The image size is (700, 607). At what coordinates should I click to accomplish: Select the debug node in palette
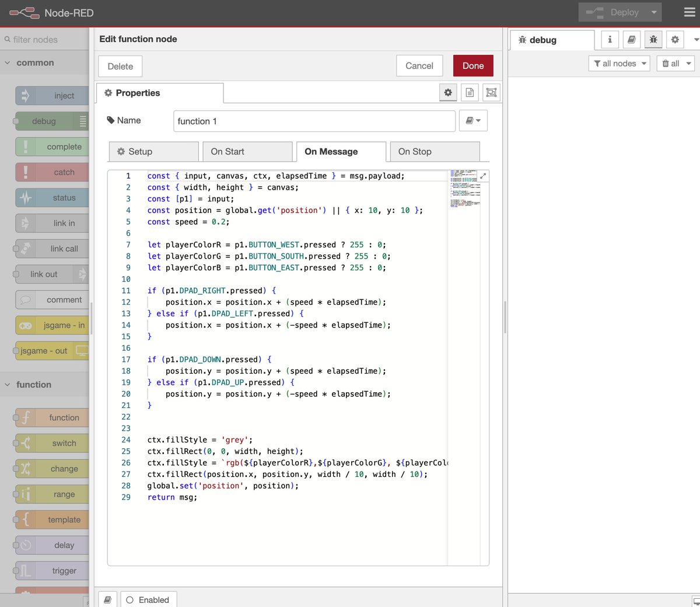(x=52, y=121)
